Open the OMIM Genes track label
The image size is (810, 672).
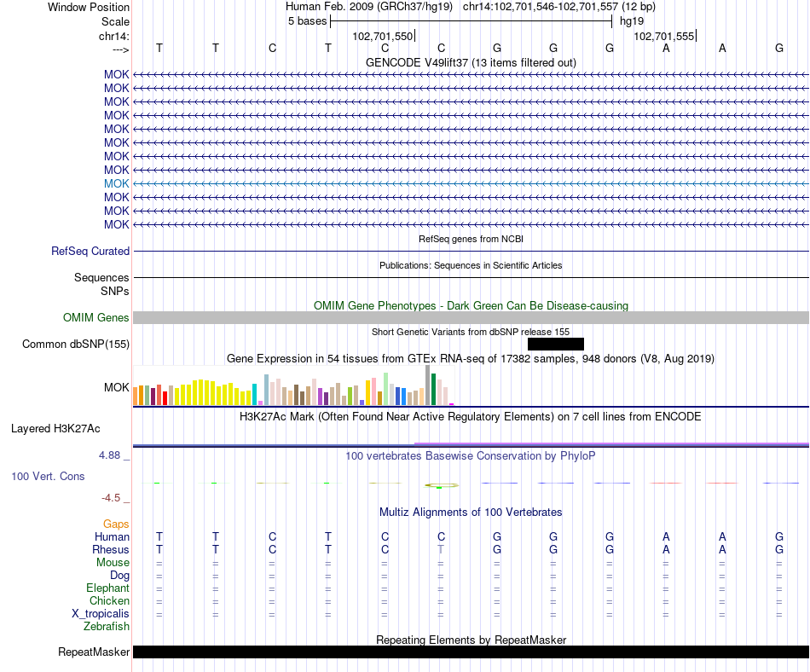click(x=95, y=317)
